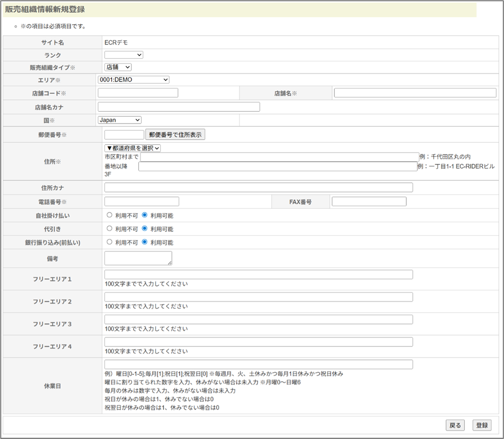This screenshot has height=439, width=504.
Task: Select 利用可能 for 自社掛け払い
Action: [x=144, y=215]
